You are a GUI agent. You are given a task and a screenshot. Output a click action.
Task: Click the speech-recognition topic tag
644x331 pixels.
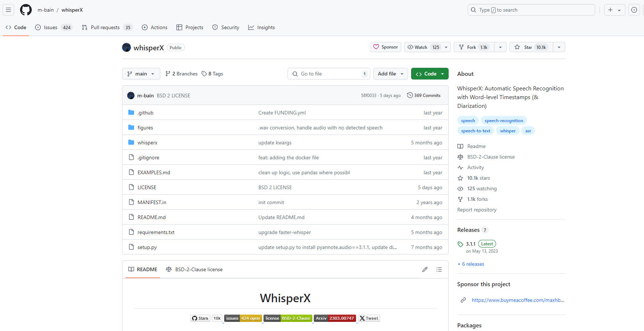coord(504,121)
